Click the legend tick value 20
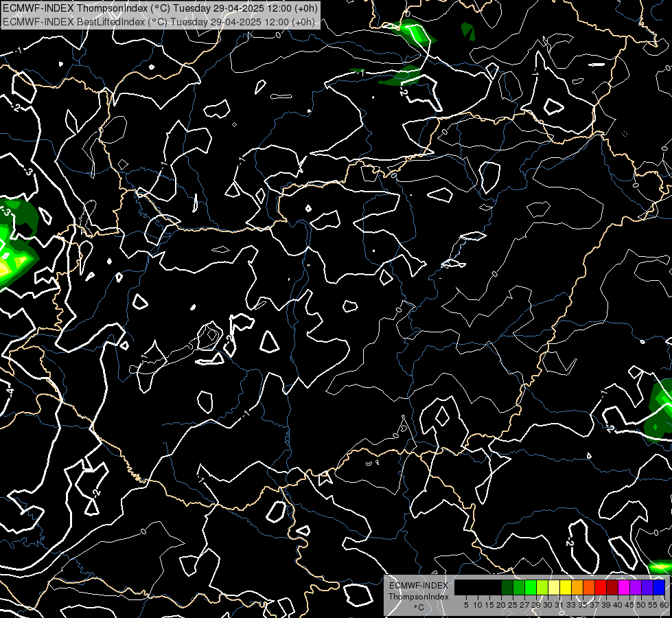This screenshot has height=618, width=672. pyautogui.click(x=502, y=605)
